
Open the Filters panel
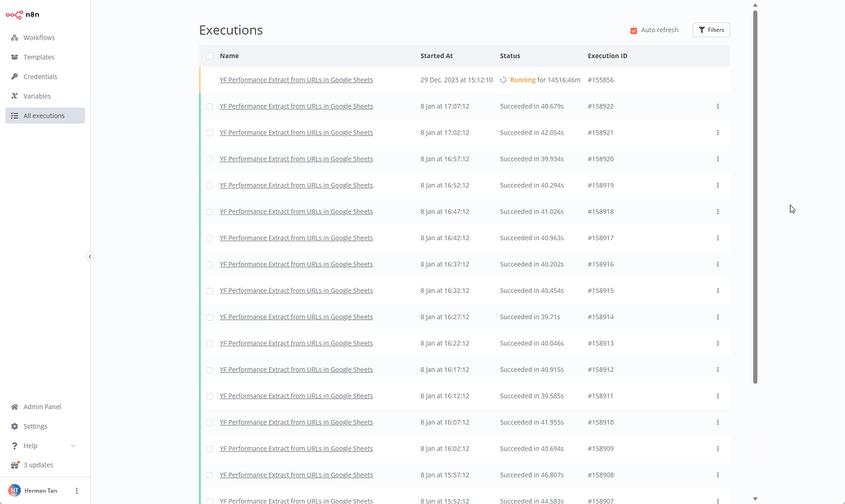(x=710, y=30)
